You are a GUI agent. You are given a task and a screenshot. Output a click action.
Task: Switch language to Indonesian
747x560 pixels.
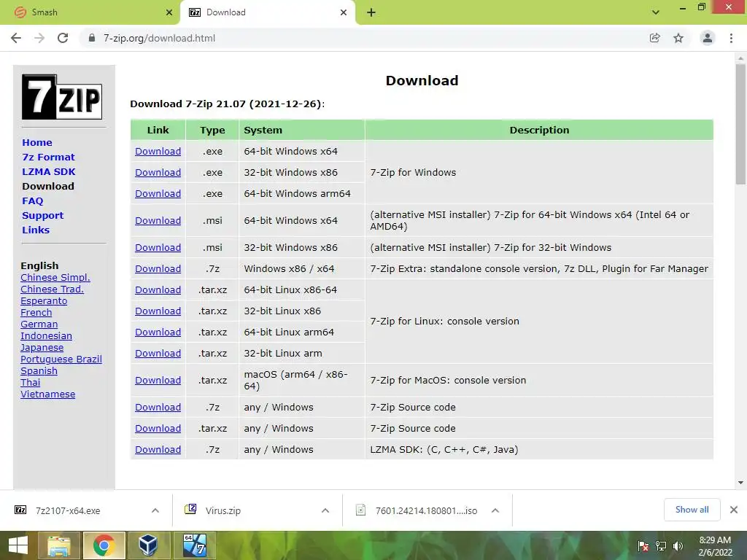(x=46, y=335)
